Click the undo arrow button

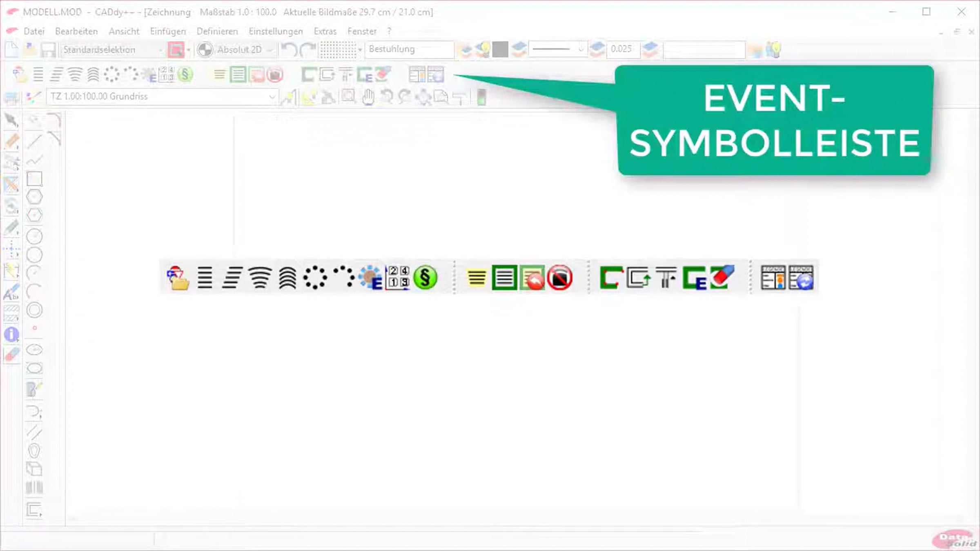pyautogui.click(x=289, y=50)
